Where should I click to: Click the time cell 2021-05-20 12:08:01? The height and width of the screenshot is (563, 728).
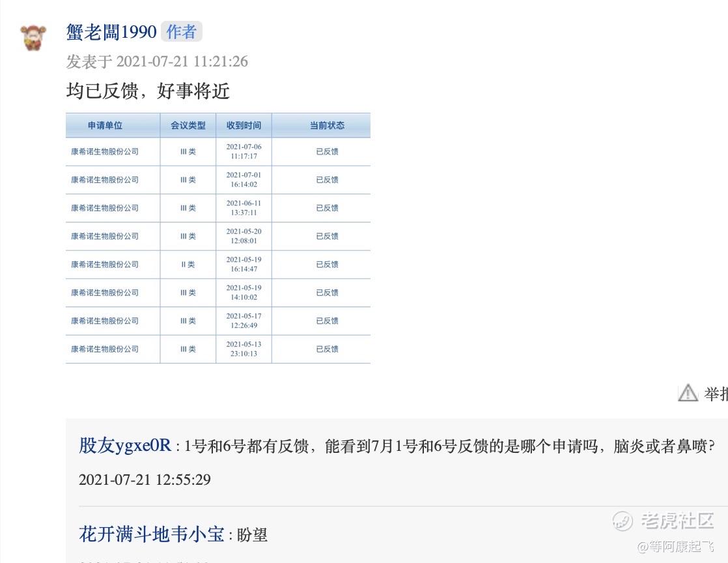tap(244, 236)
